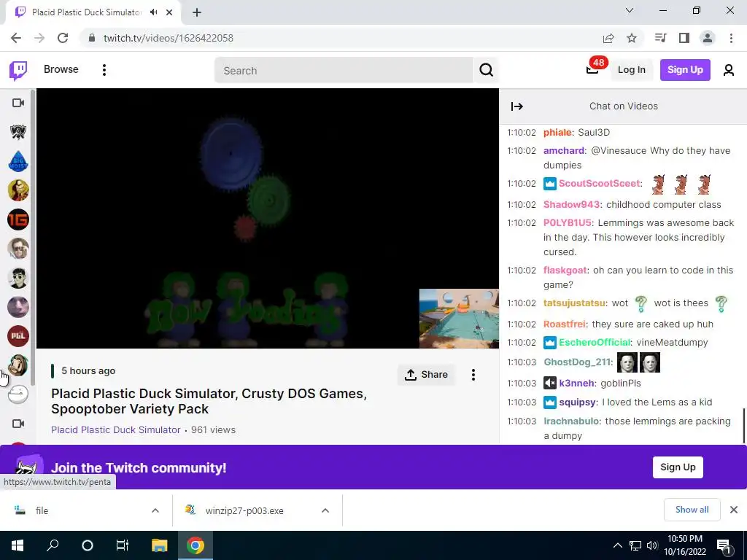Image resolution: width=747 pixels, height=560 pixels.
Task: Open Task View on taskbar
Action: tap(123, 545)
